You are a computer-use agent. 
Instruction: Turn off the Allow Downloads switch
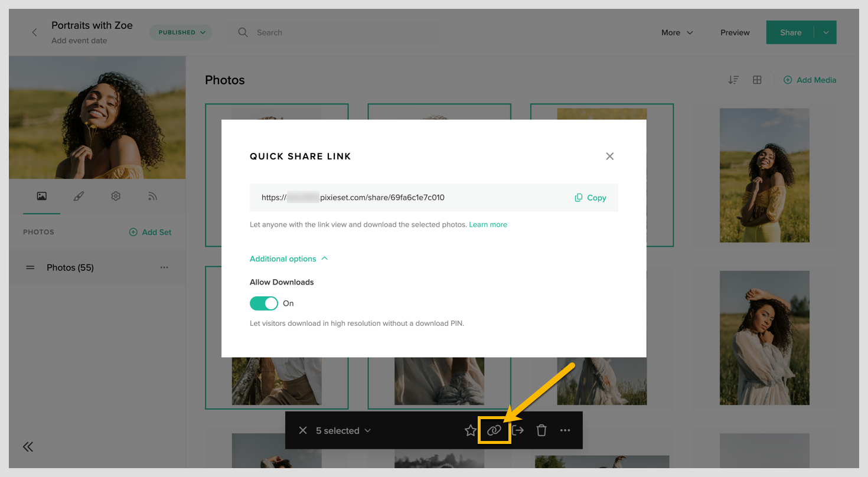264,303
